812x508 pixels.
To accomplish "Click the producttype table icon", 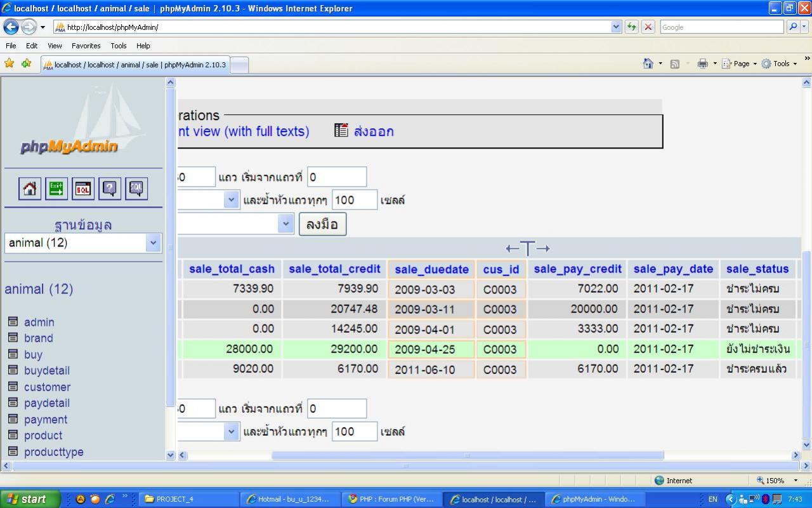I will tap(13, 451).
